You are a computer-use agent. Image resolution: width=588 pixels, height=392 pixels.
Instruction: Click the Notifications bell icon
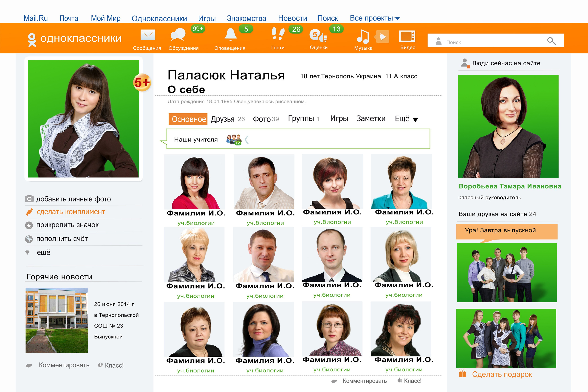(x=230, y=35)
